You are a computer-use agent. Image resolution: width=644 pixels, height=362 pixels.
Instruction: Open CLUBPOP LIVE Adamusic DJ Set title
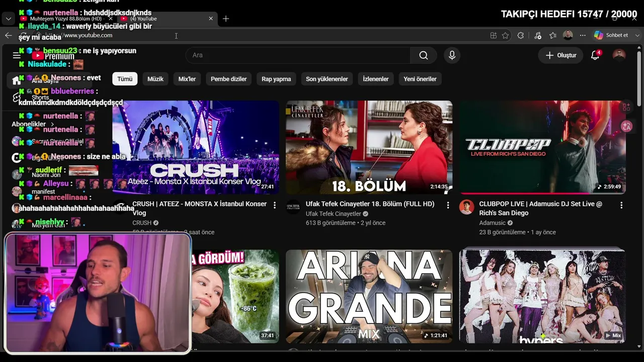coord(540,208)
